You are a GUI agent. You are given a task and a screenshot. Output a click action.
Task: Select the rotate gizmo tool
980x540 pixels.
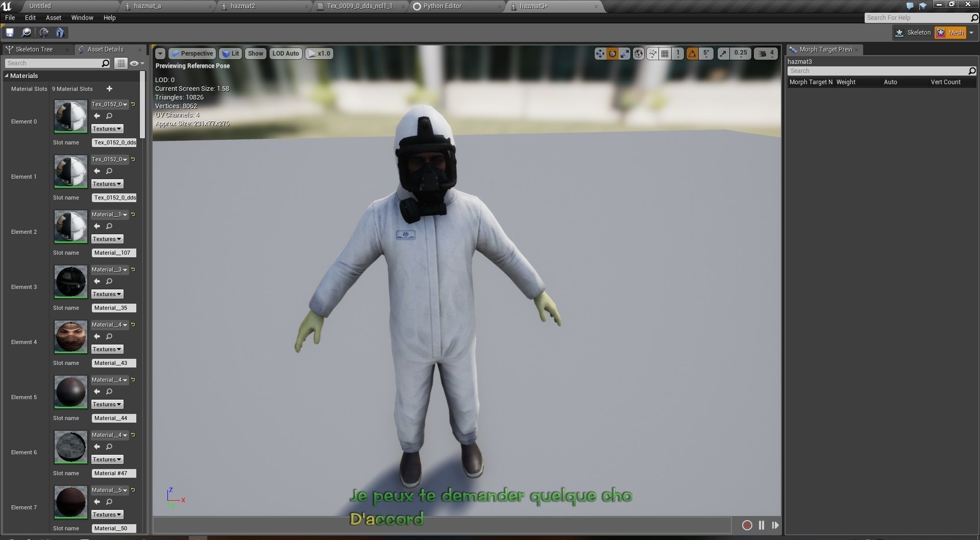coord(612,53)
